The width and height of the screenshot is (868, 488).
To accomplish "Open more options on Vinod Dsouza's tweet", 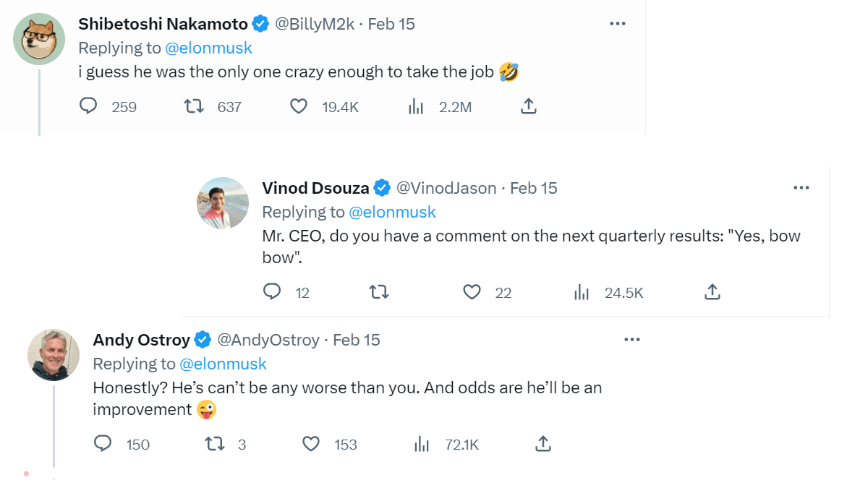I will (x=801, y=188).
